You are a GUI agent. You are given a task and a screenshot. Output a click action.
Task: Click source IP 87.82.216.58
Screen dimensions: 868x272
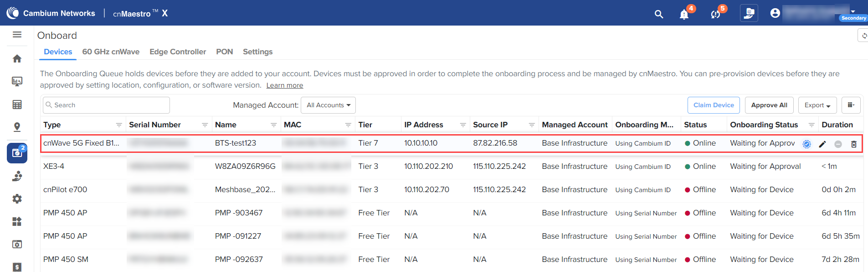coord(495,143)
